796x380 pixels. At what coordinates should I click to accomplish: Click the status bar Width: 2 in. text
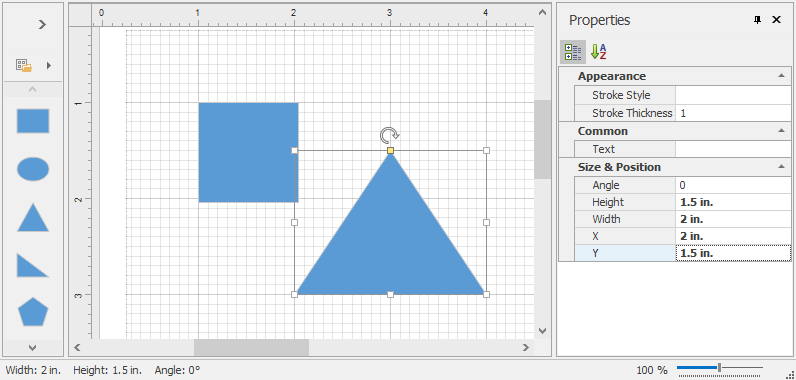click(x=33, y=370)
